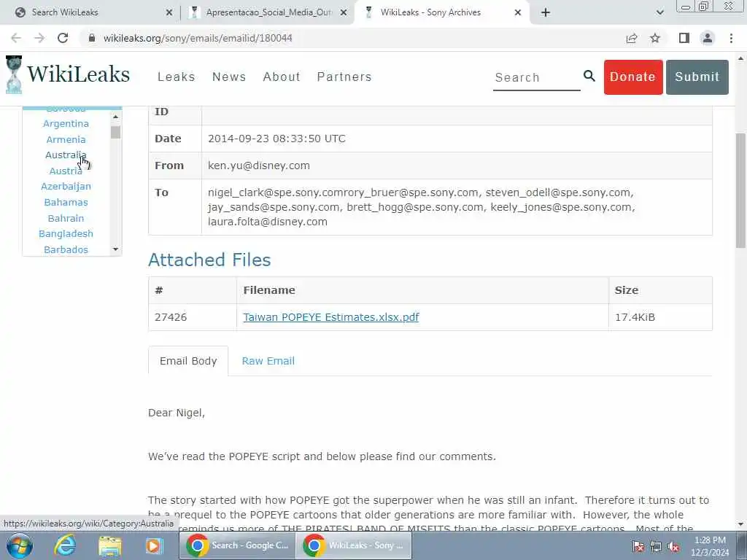Viewport: 747px width, 560px height.
Task: Select Bangladesh in country list
Action: [x=66, y=234]
